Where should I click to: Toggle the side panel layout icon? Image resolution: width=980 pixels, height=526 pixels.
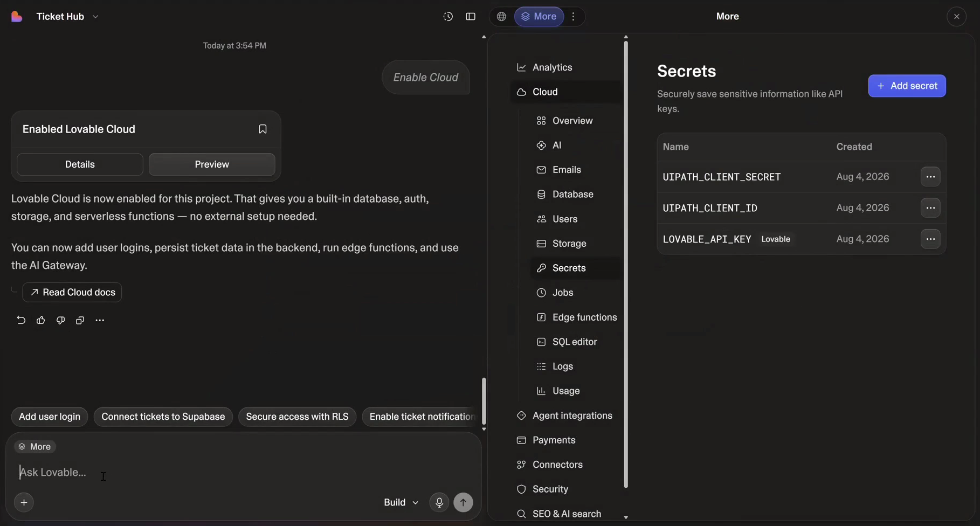[x=471, y=17]
